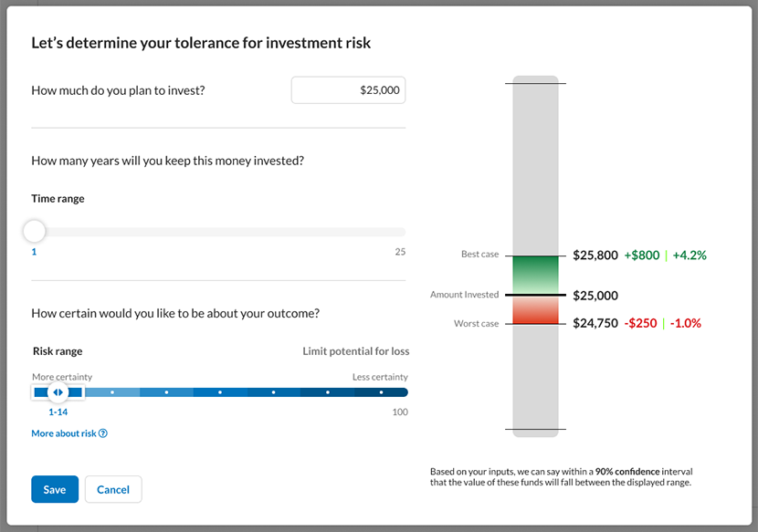The width and height of the screenshot is (758, 532).
Task: Click the "Amount Invested" line on the gauge
Action: [x=467, y=295]
